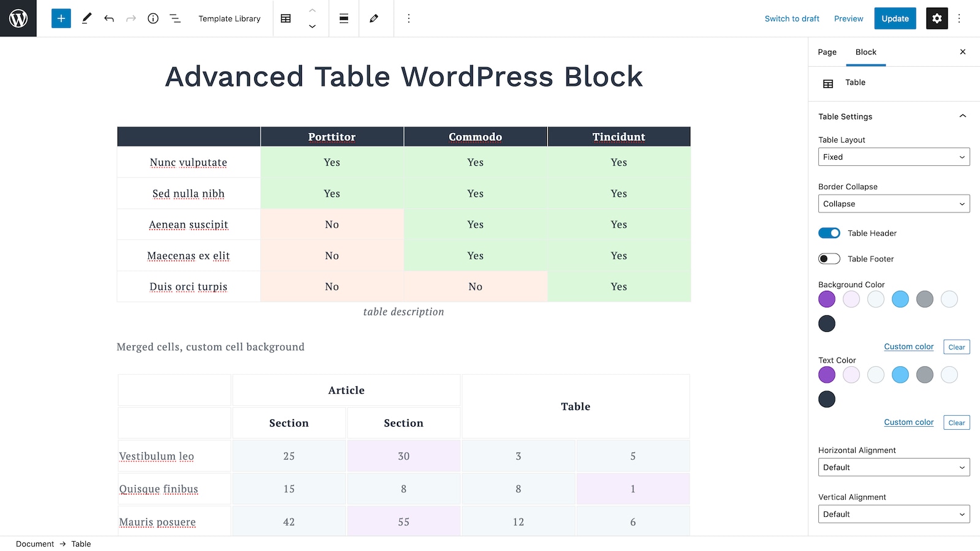Open the Horizontal Alignment dropdown
980x551 pixels.
(894, 467)
